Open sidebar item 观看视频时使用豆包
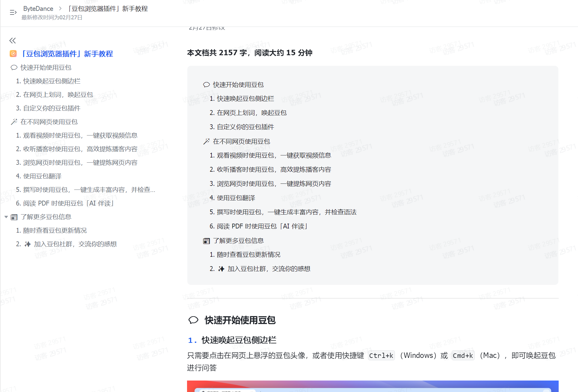The height and width of the screenshot is (392, 578). [x=77, y=135]
